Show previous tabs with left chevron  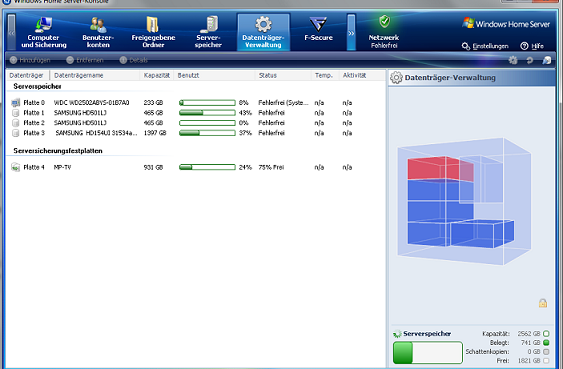click(11, 33)
